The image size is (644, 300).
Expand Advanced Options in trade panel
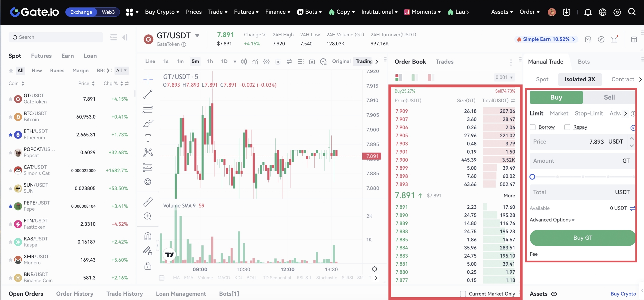(x=552, y=220)
